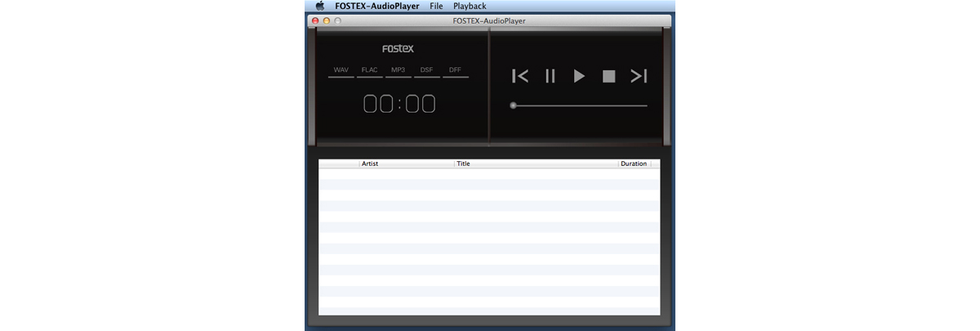Sort playlist by the Duration column
The image size is (980, 331).
pos(635,163)
